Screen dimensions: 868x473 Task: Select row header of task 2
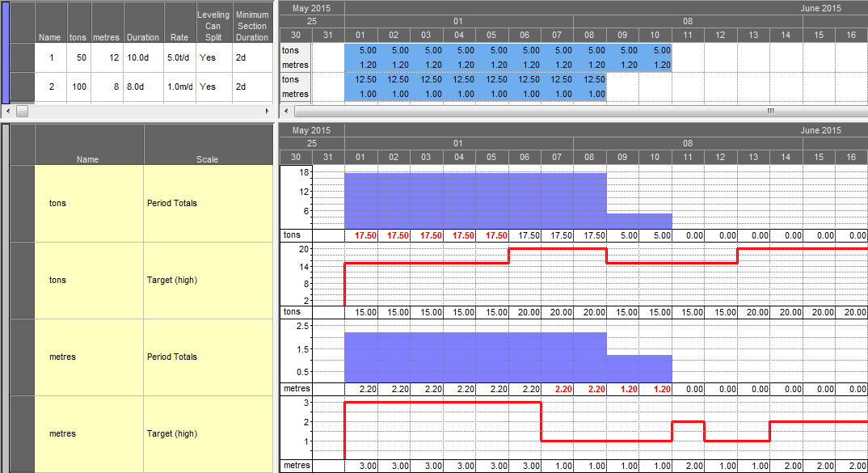click(x=23, y=87)
